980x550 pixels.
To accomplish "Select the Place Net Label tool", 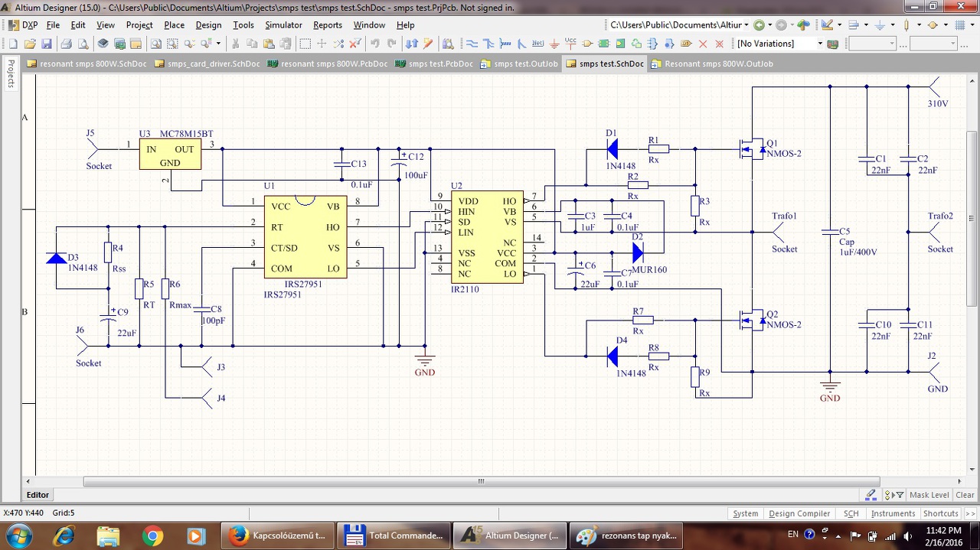I will 537,44.
